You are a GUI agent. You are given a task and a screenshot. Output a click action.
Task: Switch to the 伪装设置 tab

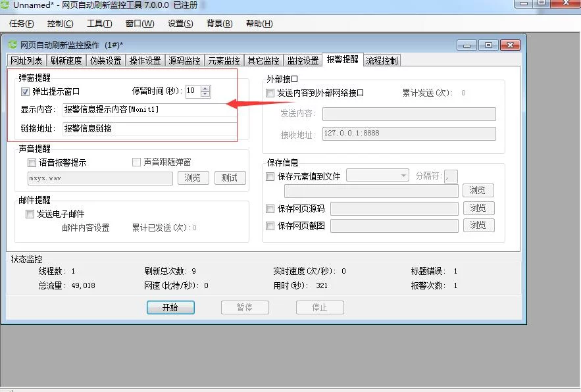[105, 61]
